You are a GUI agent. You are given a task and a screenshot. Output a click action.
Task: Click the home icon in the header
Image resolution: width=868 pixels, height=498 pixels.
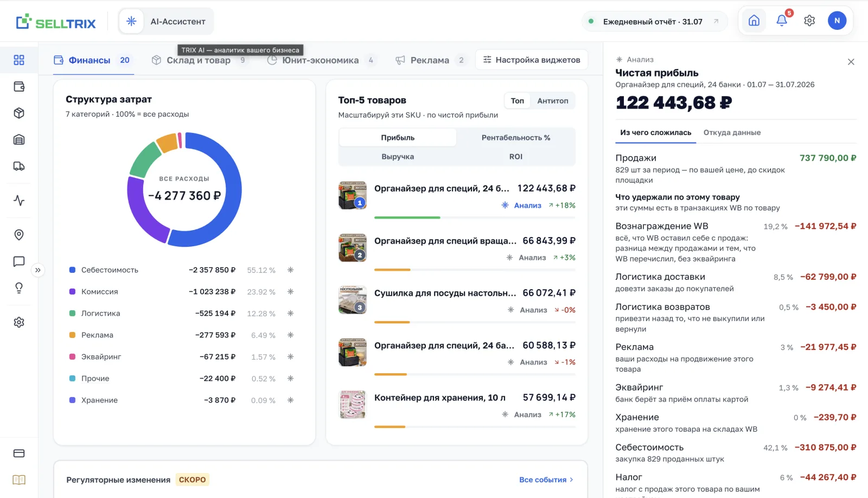click(754, 21)
